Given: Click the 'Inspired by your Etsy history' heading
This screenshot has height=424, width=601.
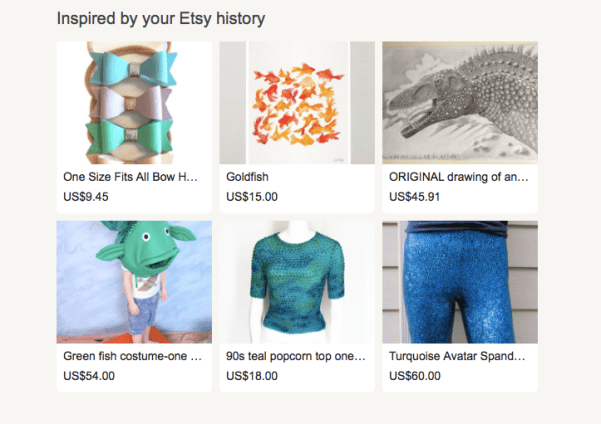Looking at the screenshot, I should tap(161, 19).
